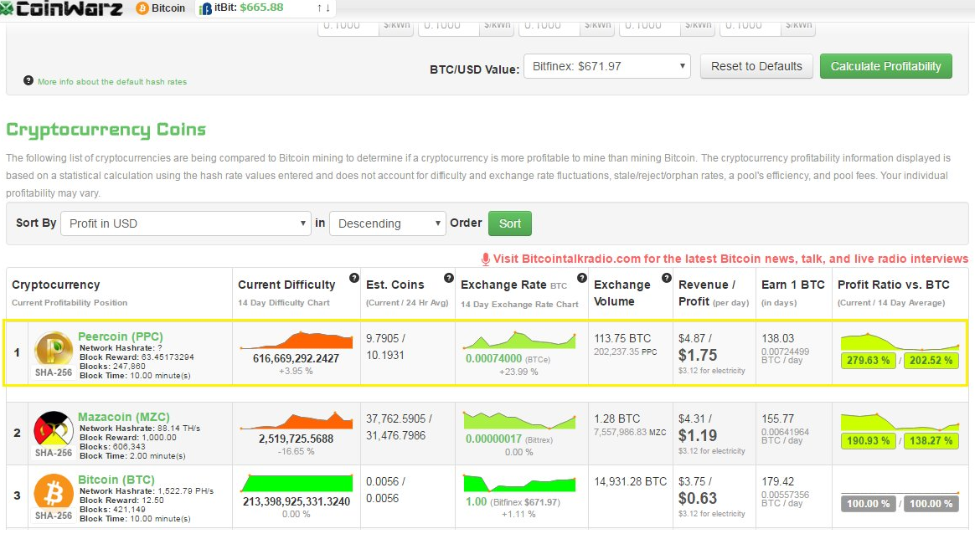This screenshot has width=980, height=539.
Task: Open the Mazacoin (MZC) coin link
Action: (x=124, y=417)
